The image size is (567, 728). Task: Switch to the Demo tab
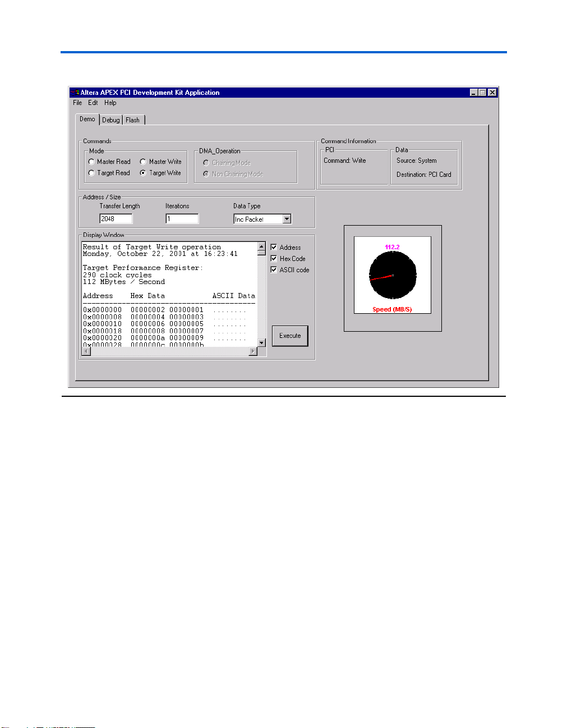click(x=87, y=119)
